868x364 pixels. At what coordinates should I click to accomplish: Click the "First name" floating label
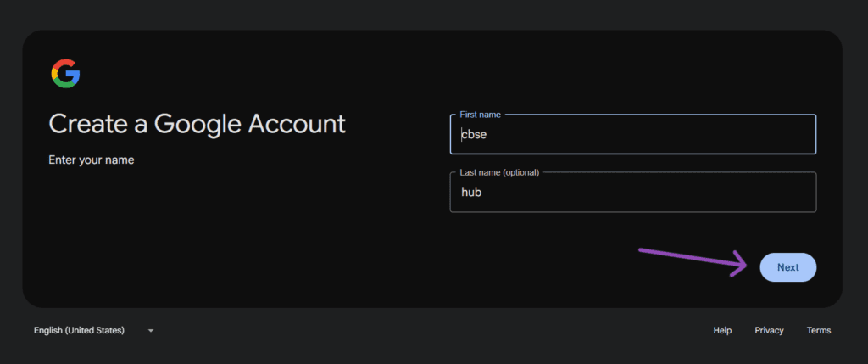click(x=478, y=114)
